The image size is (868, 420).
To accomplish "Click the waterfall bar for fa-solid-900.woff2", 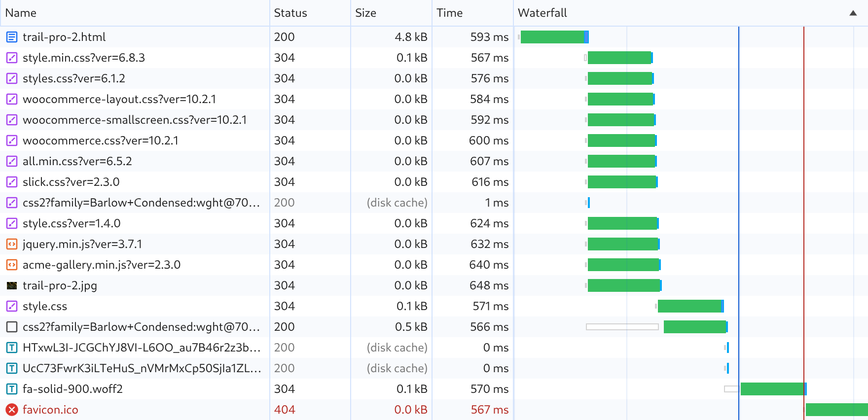I will click(x=773, y=389).
